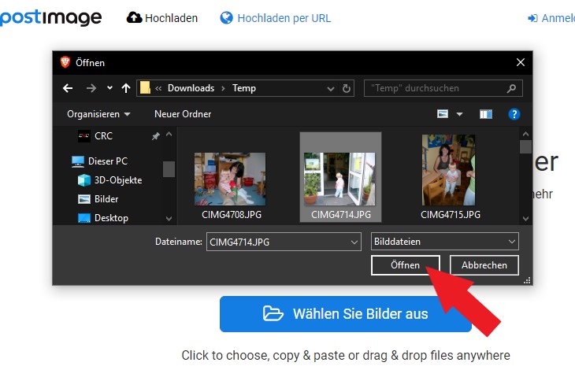Select the file list scrollbar thumb
Viewport: 575px width, 392px height.
pos(525,147)
